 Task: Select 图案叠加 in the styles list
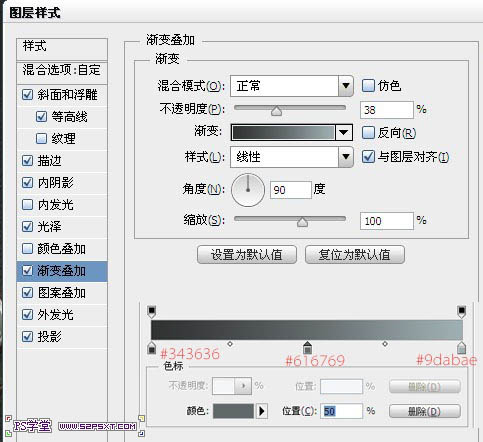coord(62,293)
